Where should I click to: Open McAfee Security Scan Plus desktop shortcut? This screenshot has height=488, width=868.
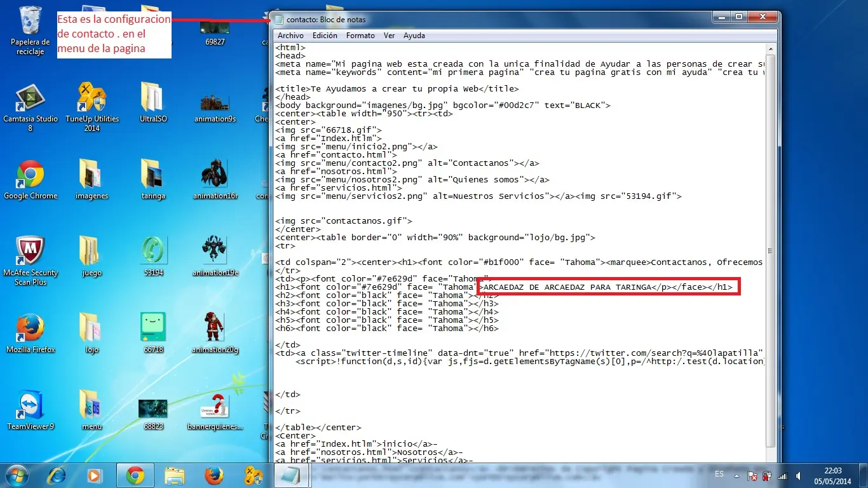pos(30,261)
